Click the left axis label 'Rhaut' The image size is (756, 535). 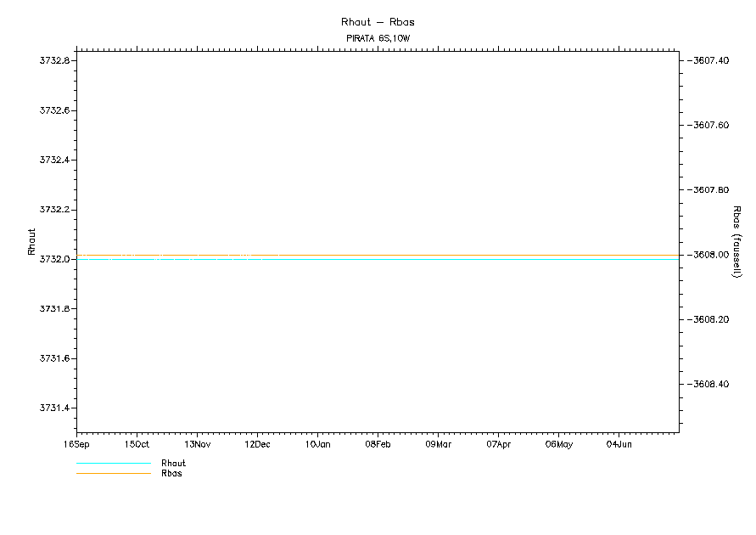click(31, 242)
